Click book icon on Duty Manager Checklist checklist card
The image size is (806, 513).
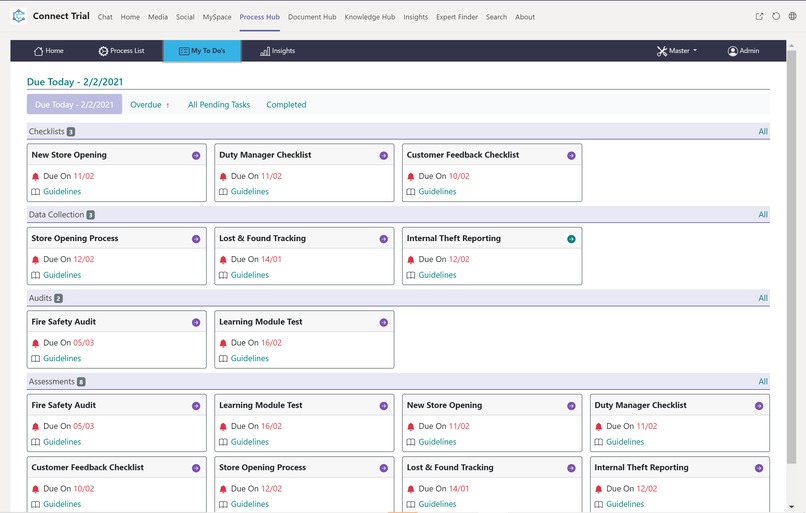click(x=223, y=192)
